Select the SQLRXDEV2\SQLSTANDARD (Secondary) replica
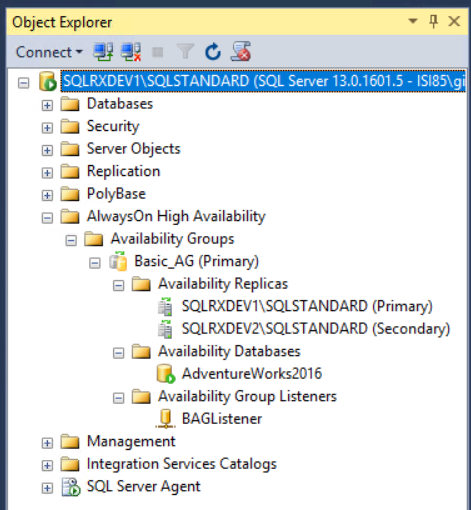 tap(315, 329)
